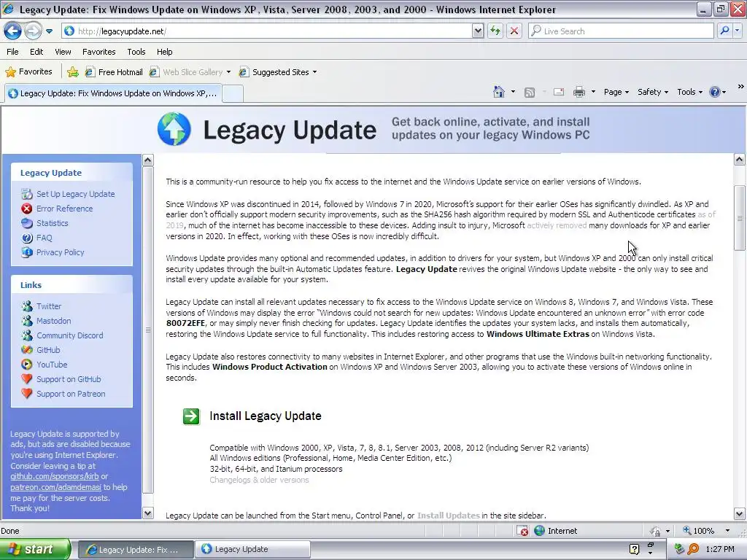Expand the Web Slice Gallery dropdown
Image resolution: width=747 pixels, height=560 pixels.
click(228, 72)
